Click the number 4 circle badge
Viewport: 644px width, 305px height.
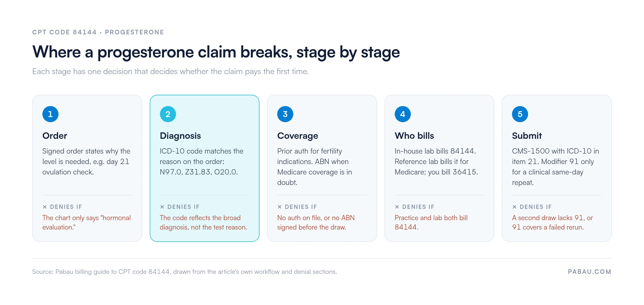pos(403,114)
